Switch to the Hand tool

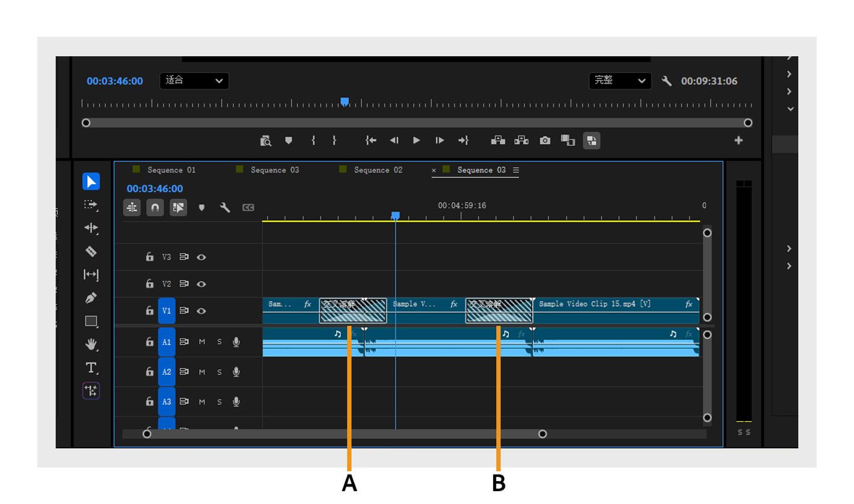(91, 344)
